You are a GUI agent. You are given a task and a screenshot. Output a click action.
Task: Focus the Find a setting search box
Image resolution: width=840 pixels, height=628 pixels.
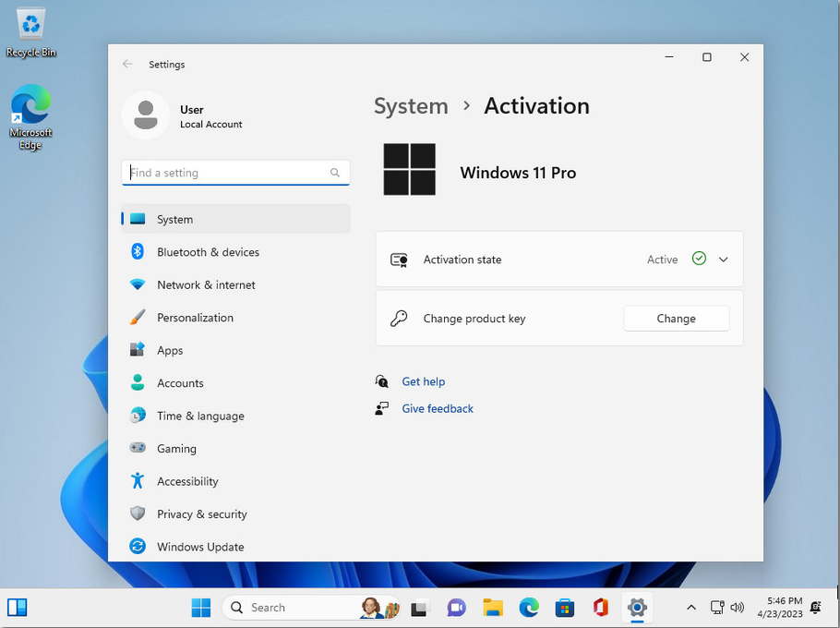235,173
